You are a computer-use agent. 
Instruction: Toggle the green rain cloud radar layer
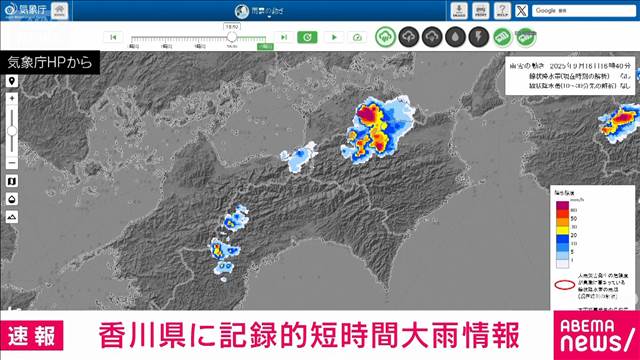tap(385, 37)
